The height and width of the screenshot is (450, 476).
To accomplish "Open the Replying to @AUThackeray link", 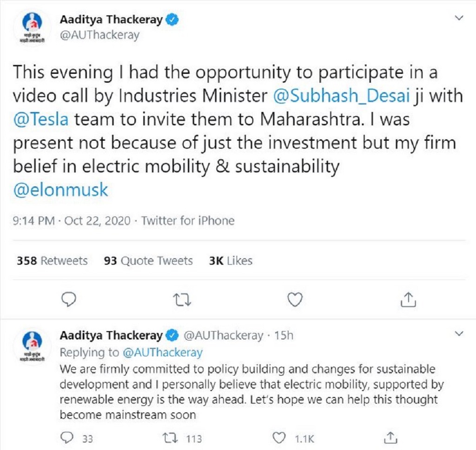I will tap(163, 352).
